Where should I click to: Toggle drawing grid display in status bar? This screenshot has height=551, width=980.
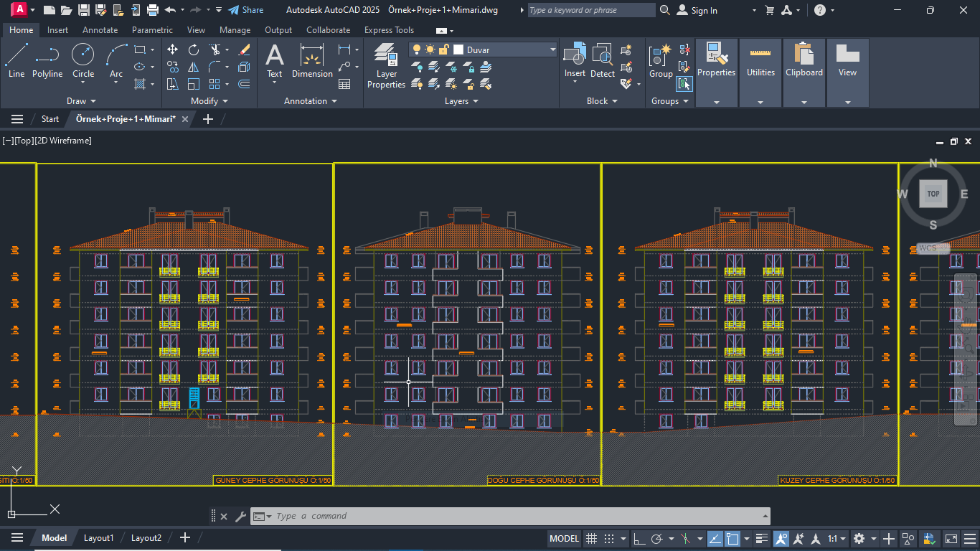click(x=592, y=538)
